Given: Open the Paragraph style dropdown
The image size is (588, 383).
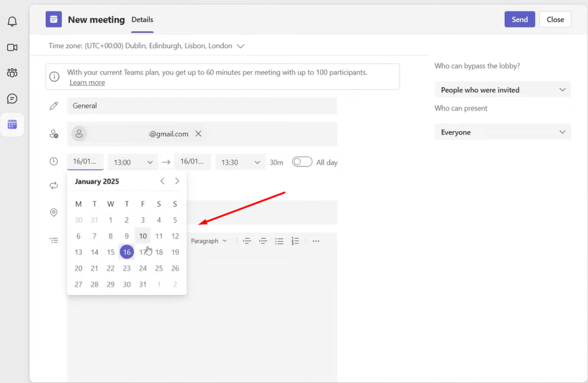Looking at the screenshot, I should click(x=209, y=241).
